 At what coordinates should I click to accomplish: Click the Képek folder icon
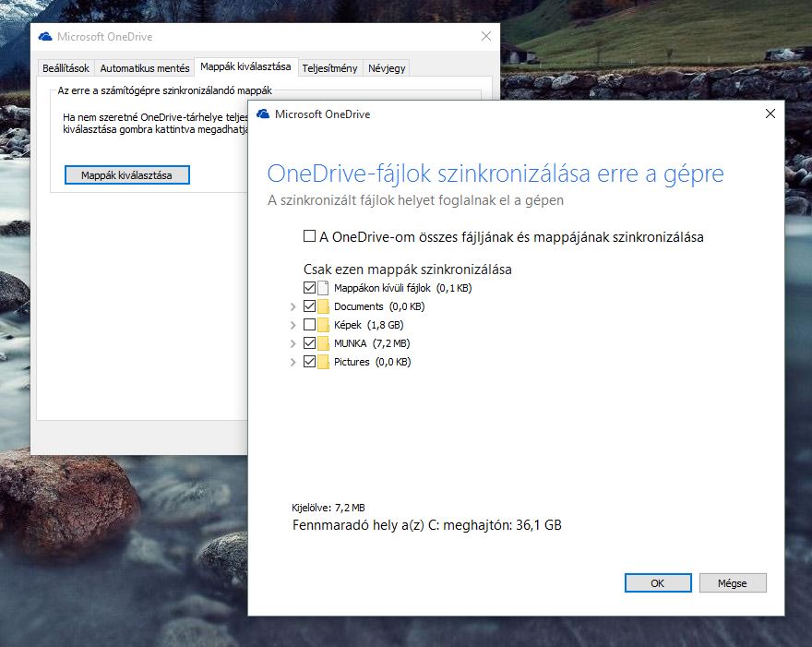click(323, 325)
